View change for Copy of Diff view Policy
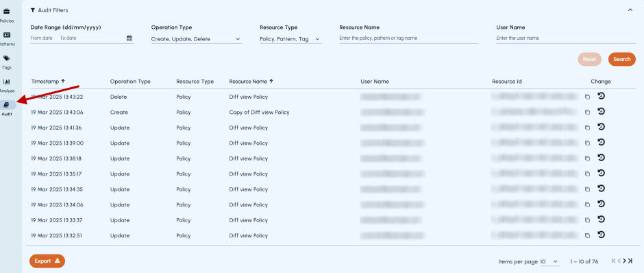Image resolution: width=644 pixels, height=273 pixels. (602, 111)
